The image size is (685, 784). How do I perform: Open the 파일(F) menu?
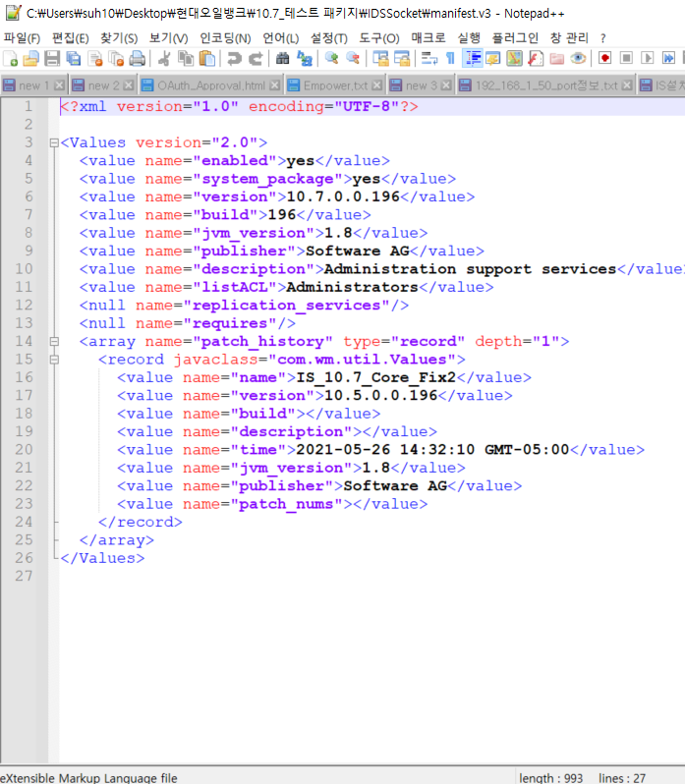point(22,38)
